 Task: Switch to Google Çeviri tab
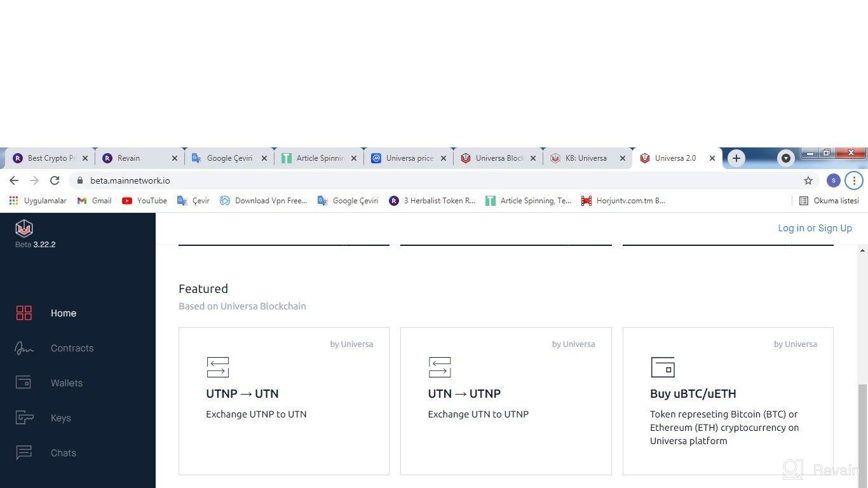(x=229, y=158)
